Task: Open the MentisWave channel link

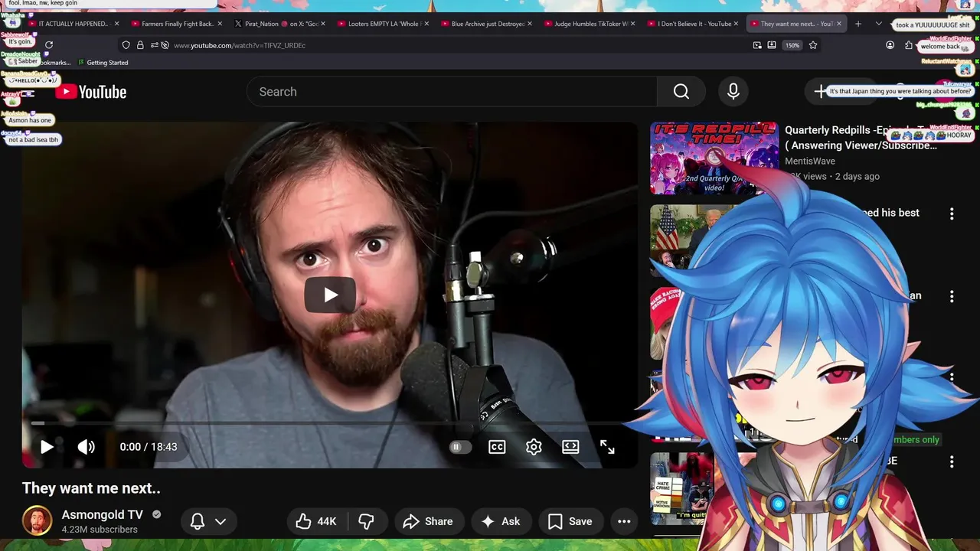Action: [x=810, y=161]
